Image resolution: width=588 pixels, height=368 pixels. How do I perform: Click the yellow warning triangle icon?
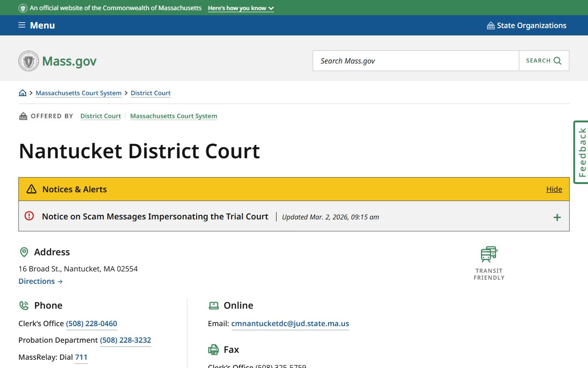(x=31, y=189)
